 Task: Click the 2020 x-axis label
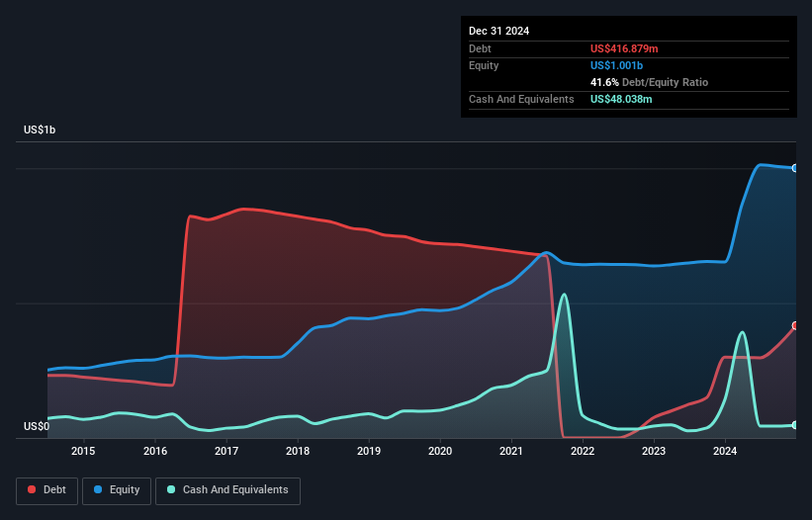440,451
